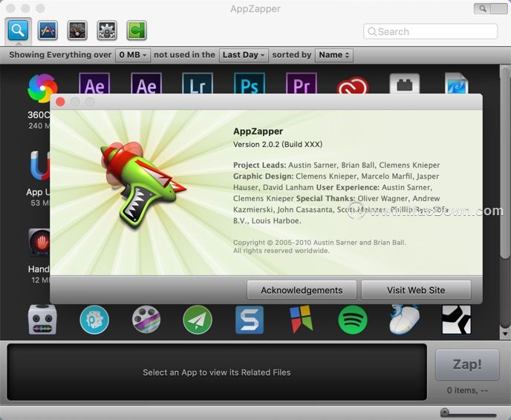Open the Preference Panes gear toolbar icon
Screen dimensions: 511x420
tap(107, 30)
